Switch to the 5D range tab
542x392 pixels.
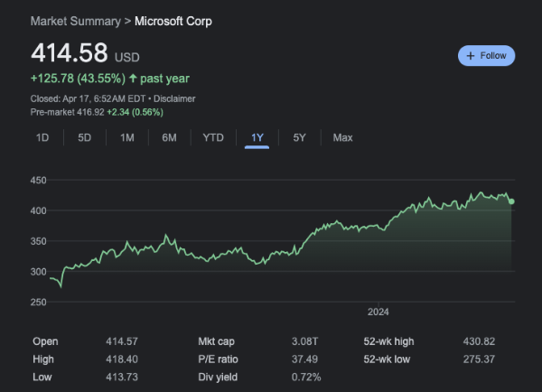coord(84,137)
